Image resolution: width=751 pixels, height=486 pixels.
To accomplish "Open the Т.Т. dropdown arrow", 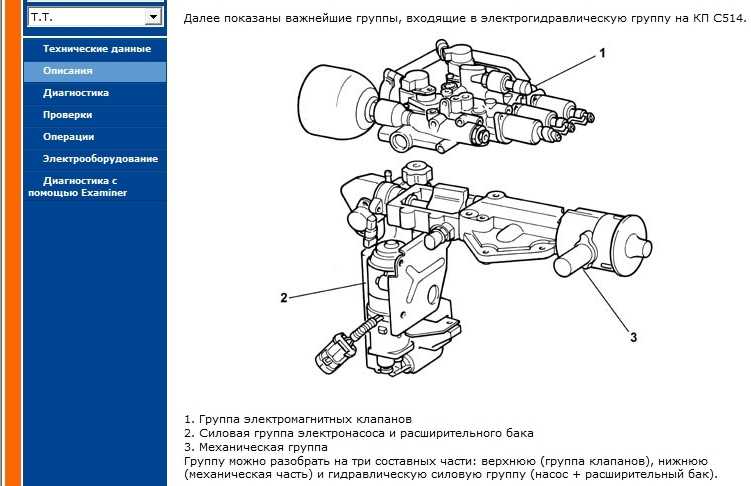I will click(152, 16).
